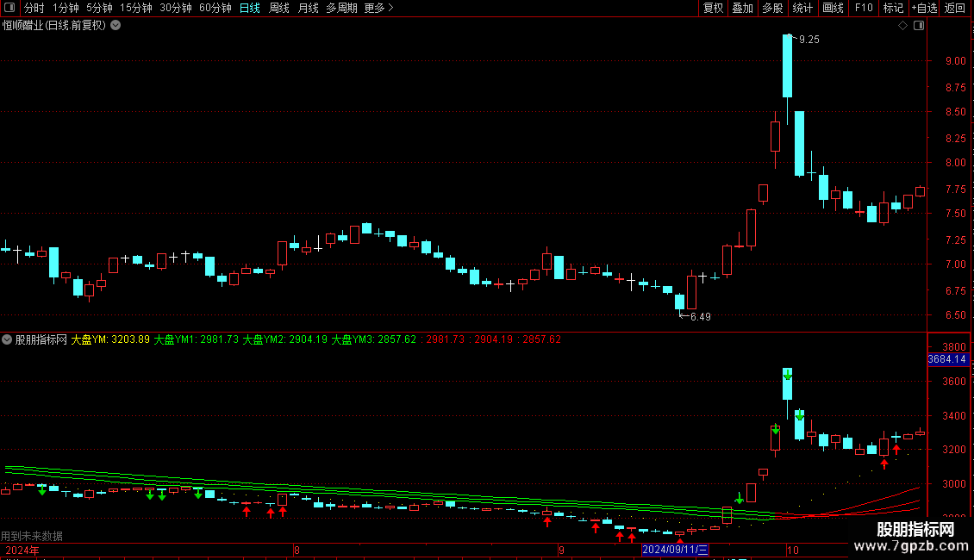Click the 3600 indicator axis label

pos(954,381)
